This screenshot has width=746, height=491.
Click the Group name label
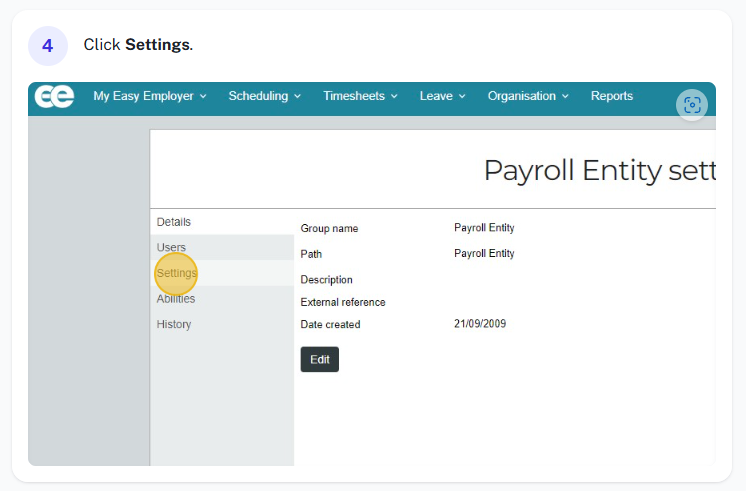[x=329, y=228]
